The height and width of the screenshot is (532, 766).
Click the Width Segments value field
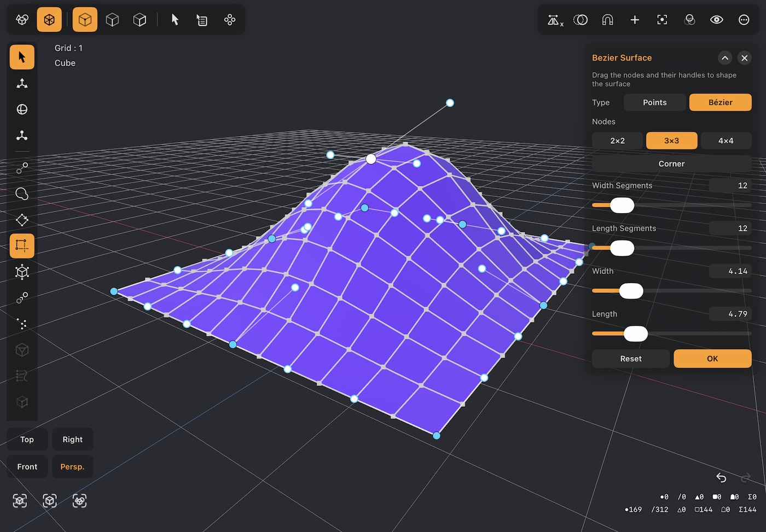pyautogui.click(x=730, y=185)
